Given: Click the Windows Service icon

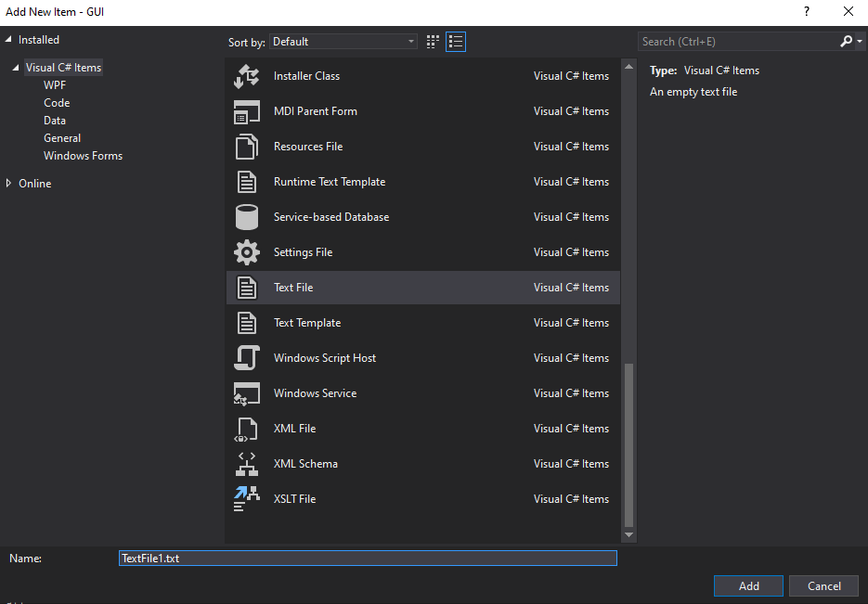Looking at the screenshot, I should (246, 393).
